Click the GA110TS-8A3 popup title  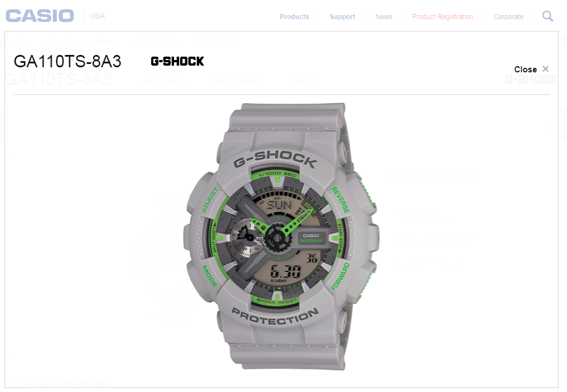coord(67,62)
